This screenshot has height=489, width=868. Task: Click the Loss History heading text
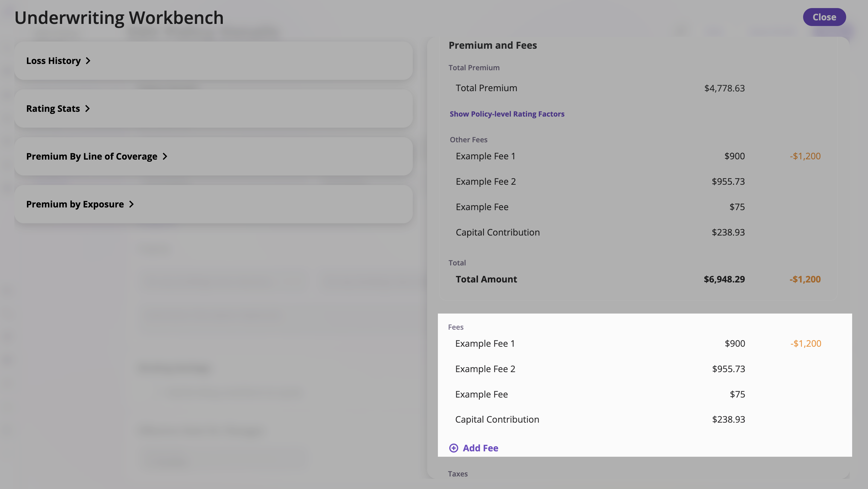[53, 61]
